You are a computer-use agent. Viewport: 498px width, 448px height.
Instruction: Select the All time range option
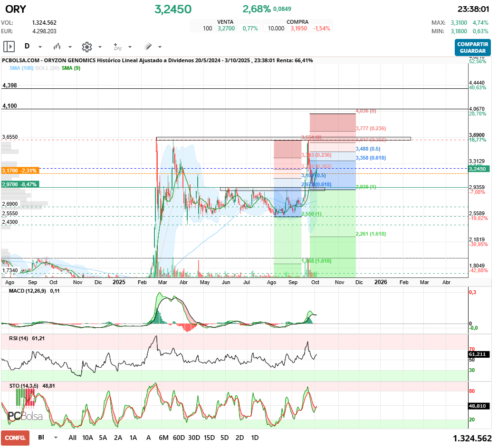(x=72, y=438)
